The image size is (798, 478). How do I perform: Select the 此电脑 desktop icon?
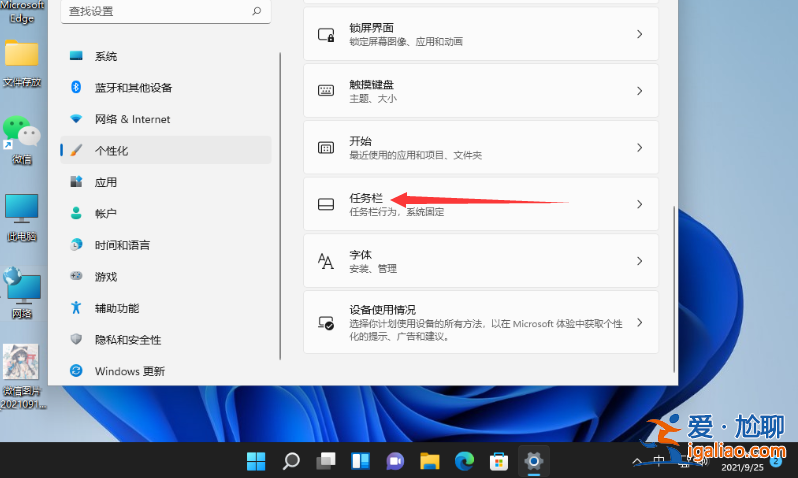tap(21, 217)
